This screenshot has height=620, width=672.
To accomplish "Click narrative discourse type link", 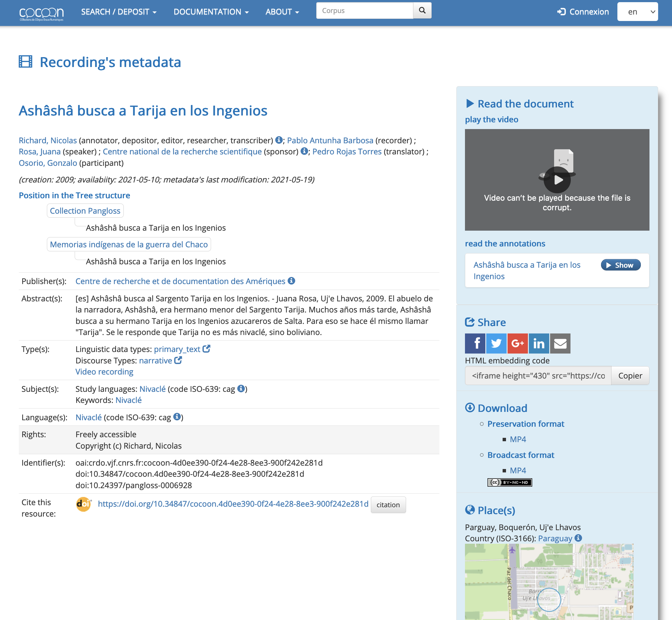I will click(x=156, y=361).
